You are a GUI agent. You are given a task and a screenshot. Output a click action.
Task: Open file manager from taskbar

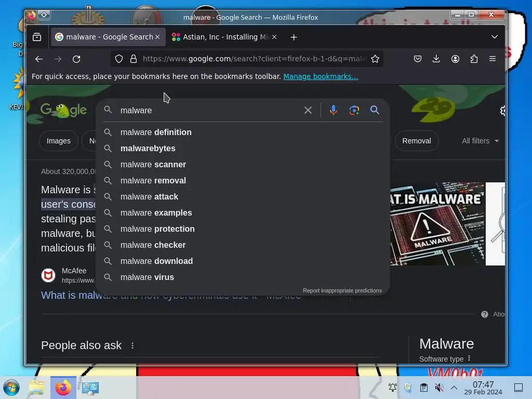(36, 388)
